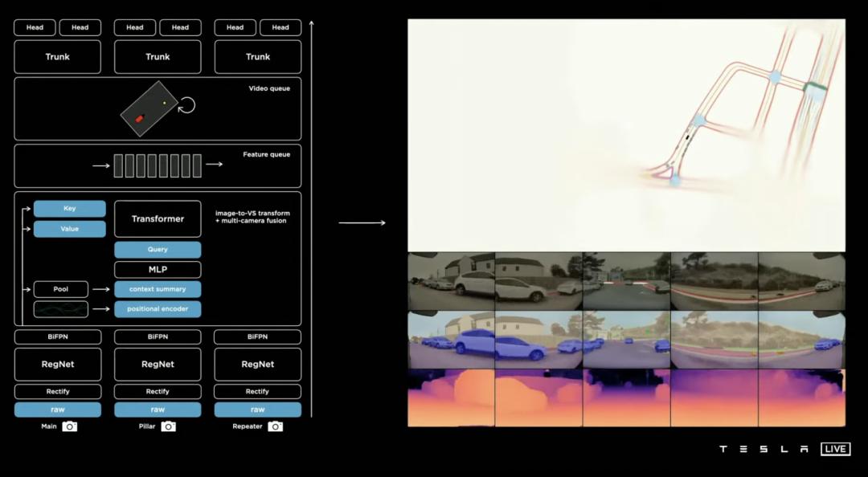Click the Trunk box above the Pillar column
Screen dimensions: 868x477
[x=158, y=56]
